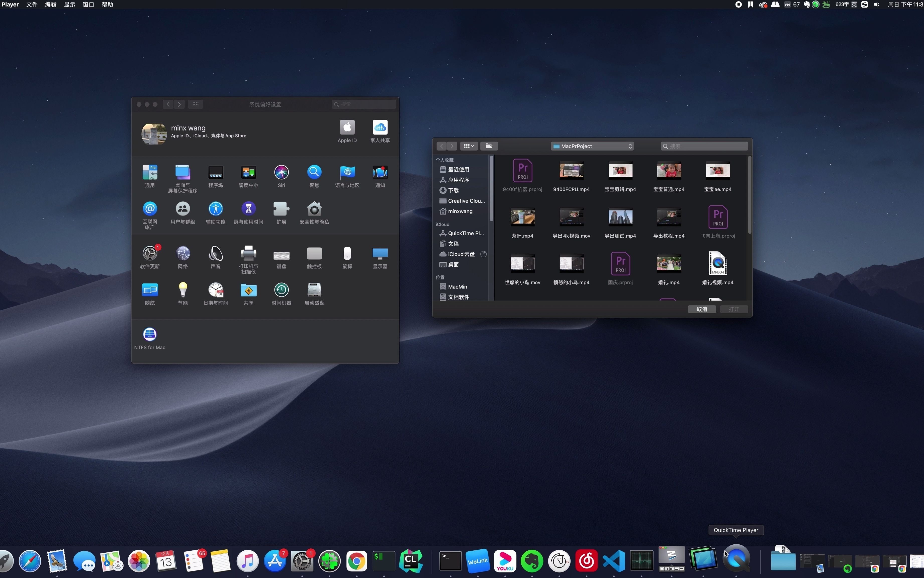Expand Creative Cloud folder in sidebar
924x578 pixels.
coord(466,200)
